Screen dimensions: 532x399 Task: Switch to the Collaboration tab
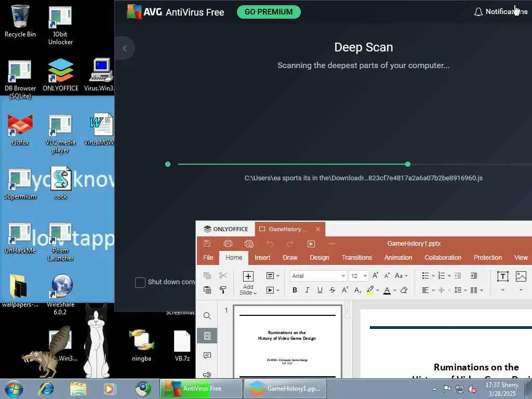[443, 258]
